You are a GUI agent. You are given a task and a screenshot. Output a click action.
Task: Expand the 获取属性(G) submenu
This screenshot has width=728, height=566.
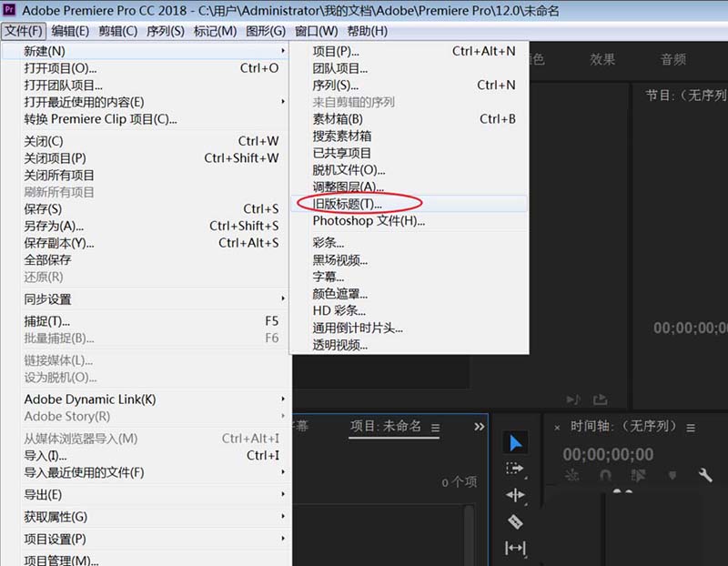click(146, 517)
